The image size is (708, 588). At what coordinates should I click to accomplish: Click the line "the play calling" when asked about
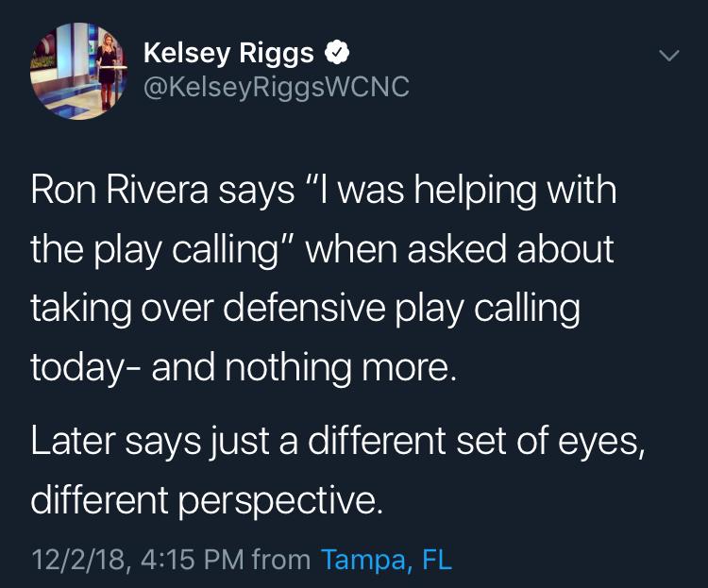point(323,250)
